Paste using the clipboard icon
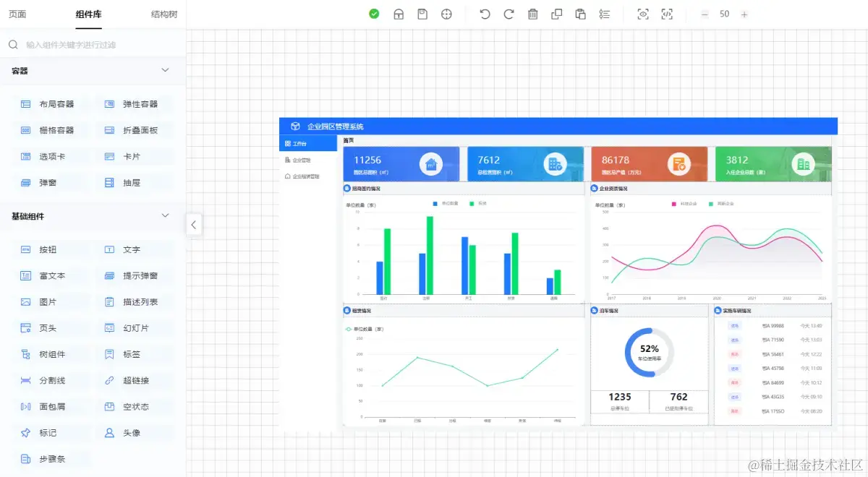Image resolution: width=868 pixels, height=477 pixels. pos(580,14)
